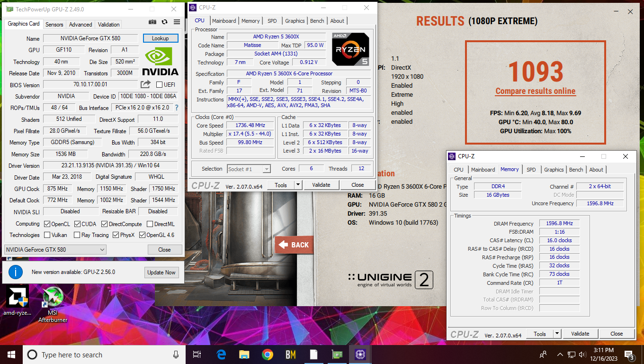The height and width of the screenshot is (364, 644).
Task: Toggle the CUDA checkbox
Action: point(77,224)
